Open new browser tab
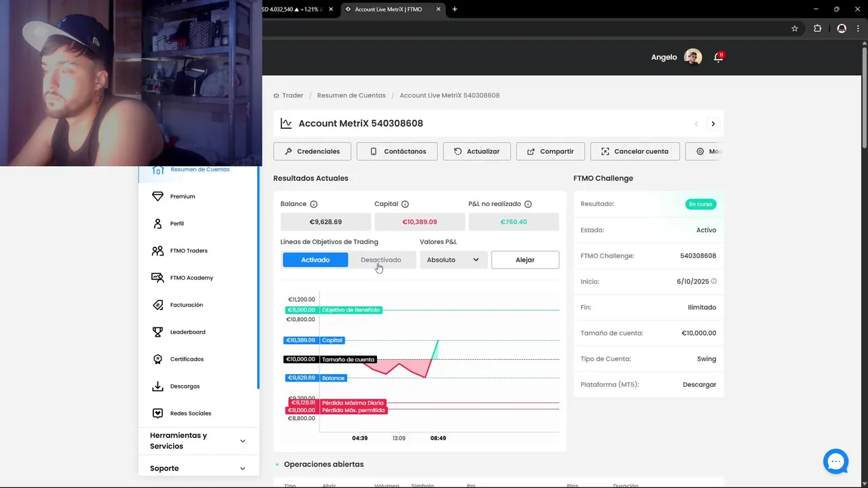 click(x=454, y=9)
